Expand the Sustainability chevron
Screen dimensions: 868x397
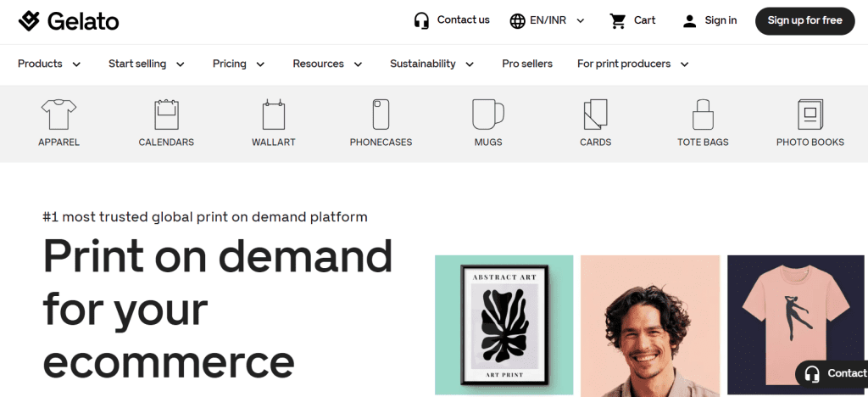click(x=470, y=64)
